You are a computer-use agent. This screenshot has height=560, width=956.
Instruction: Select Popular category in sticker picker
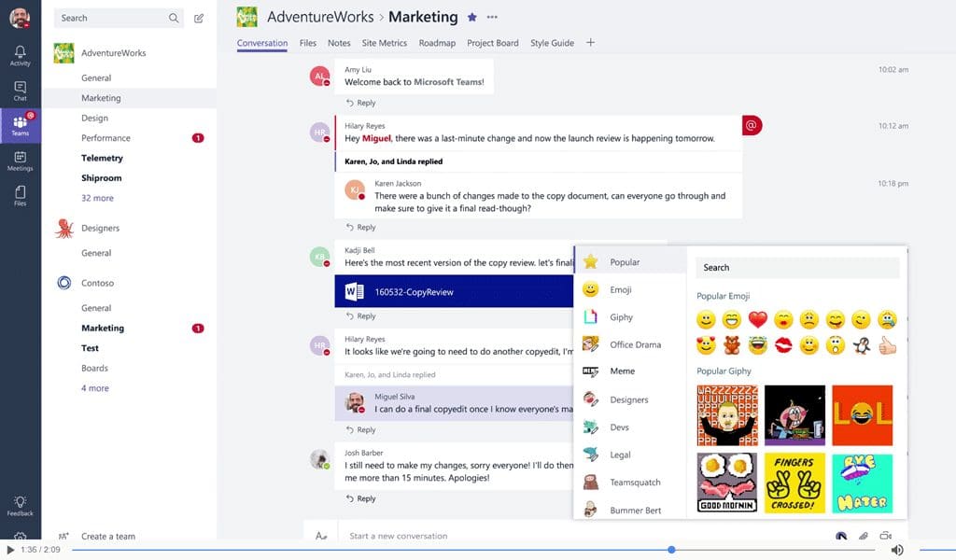click(x=630, y=262)
